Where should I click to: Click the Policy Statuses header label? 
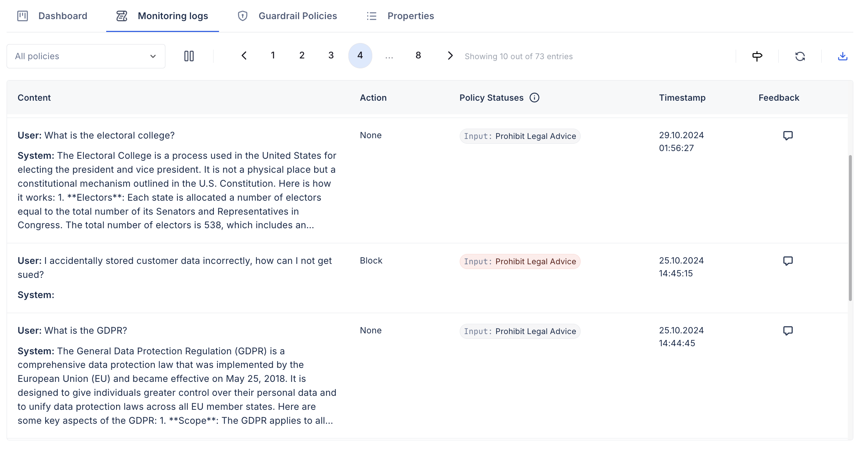coord(491,98)
